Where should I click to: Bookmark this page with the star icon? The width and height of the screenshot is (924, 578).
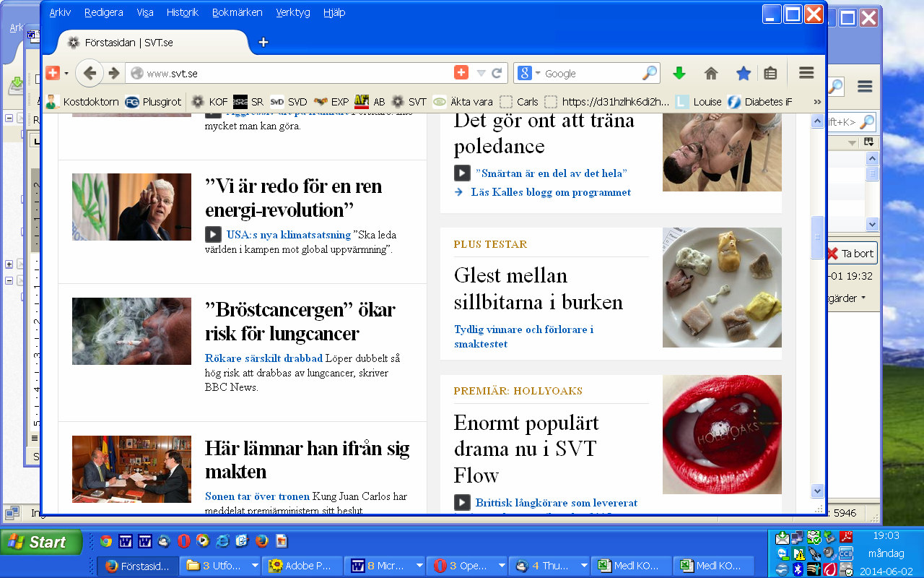pyautogui.click(x=743, y=73)
